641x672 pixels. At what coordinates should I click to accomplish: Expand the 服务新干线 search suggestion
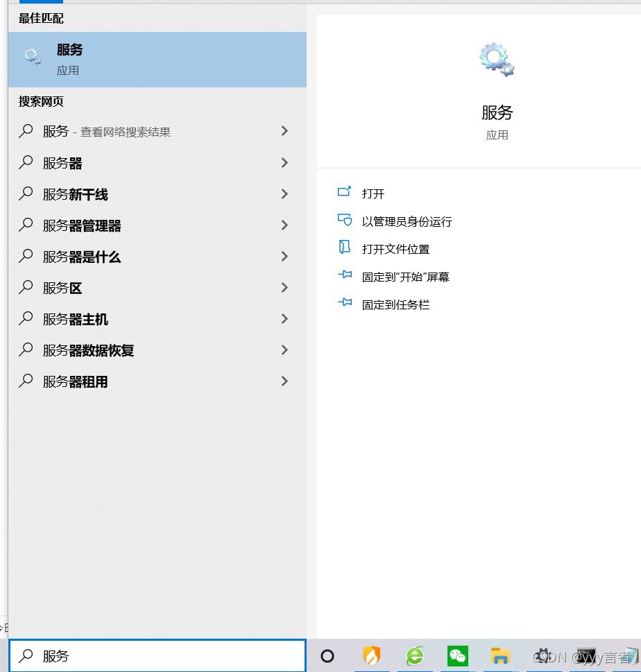click(284, 194)
